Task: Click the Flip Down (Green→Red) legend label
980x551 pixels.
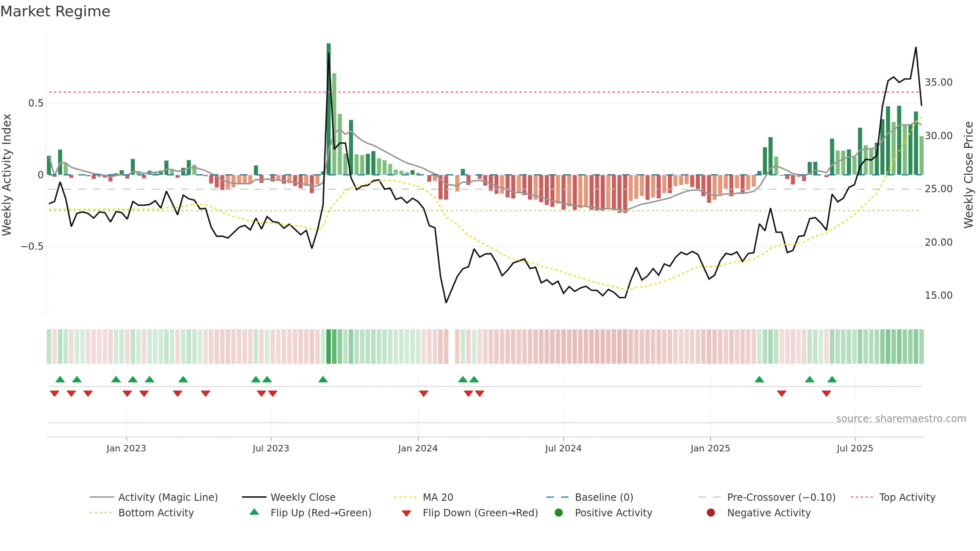Action: [480, 513]
